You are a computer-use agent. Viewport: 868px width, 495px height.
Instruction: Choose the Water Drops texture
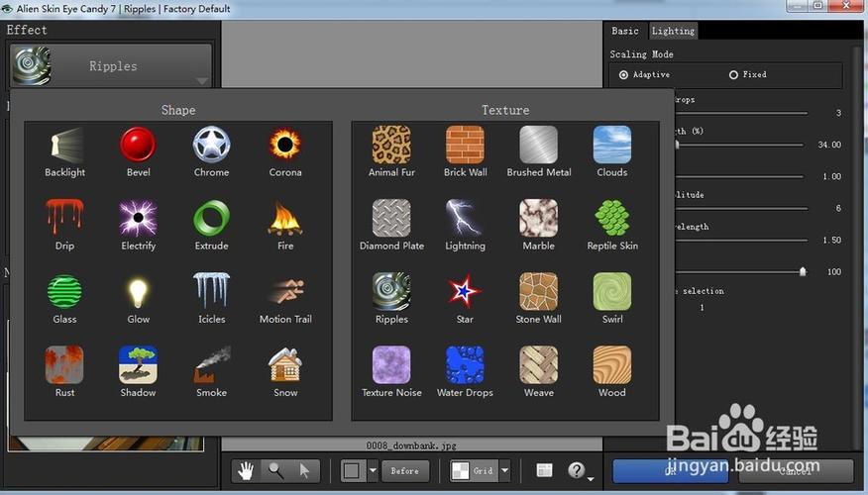(x=465, y=372)
